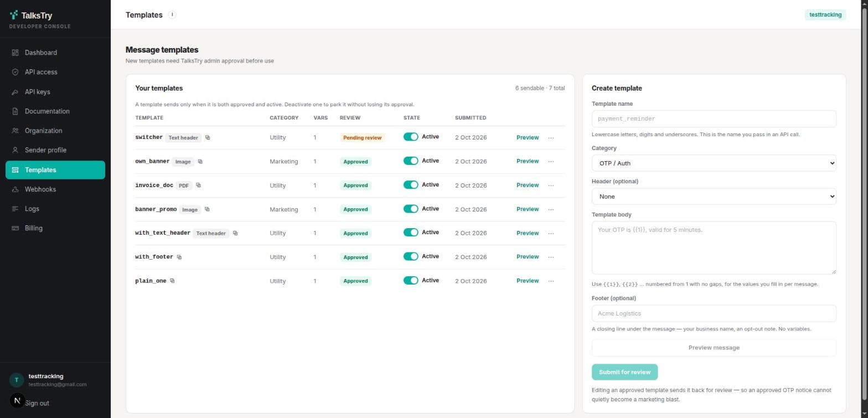Image resolution: width=868 pixels, height=418 pixels.
Task: Open more options for with_footer row
Action: coord(551,257)
